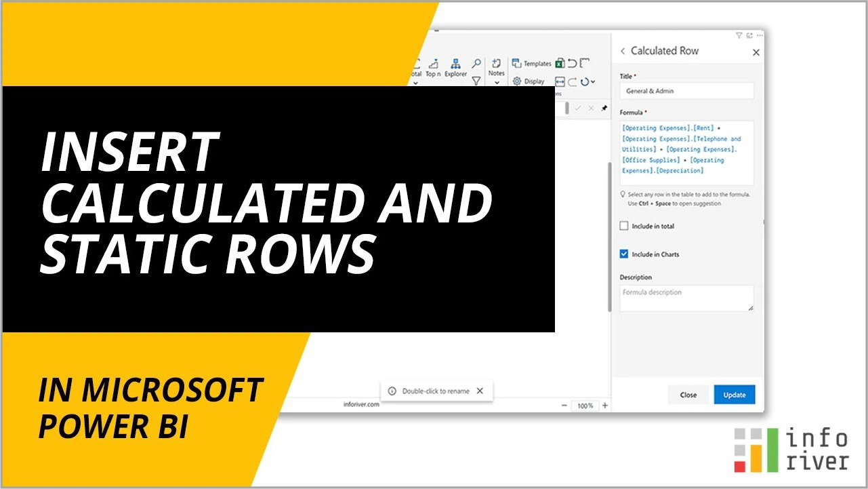Viewport: 868px width, 489px height.
Task: Click the undo arrow icon
Action: (x=573, y=63)
